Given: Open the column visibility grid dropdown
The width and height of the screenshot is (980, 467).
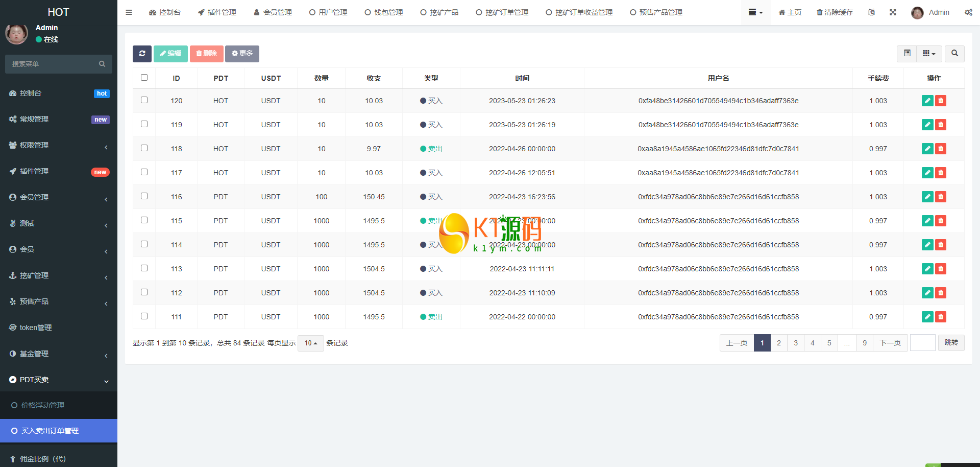Looking at the screenshot, I should tap(928, 54).
